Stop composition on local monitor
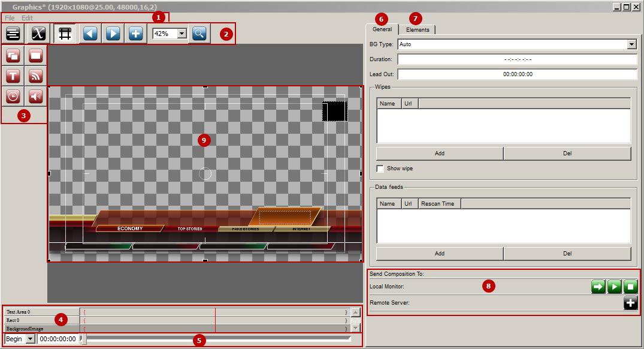This screenshot has width=644, height=349. (x=630, y=286)
